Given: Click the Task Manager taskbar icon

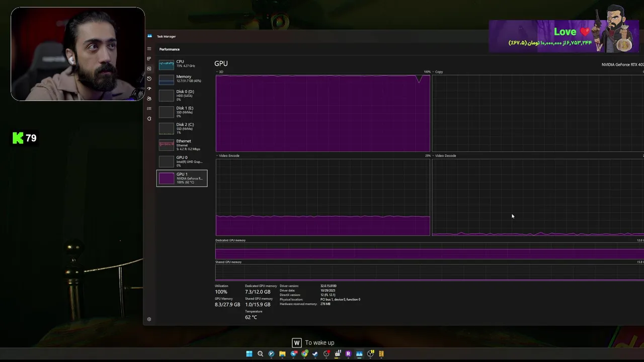Looking at the screenshot, I should coord(359,354).
